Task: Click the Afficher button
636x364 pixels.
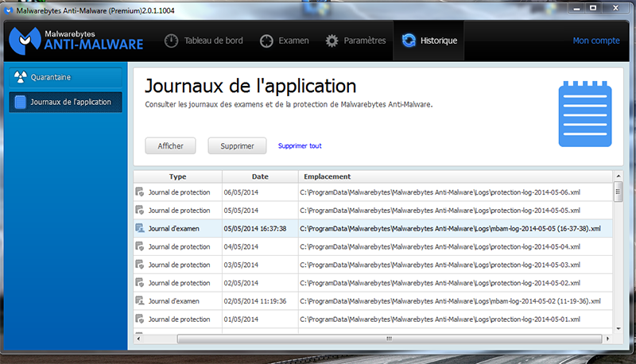Action: click(170, 146)
